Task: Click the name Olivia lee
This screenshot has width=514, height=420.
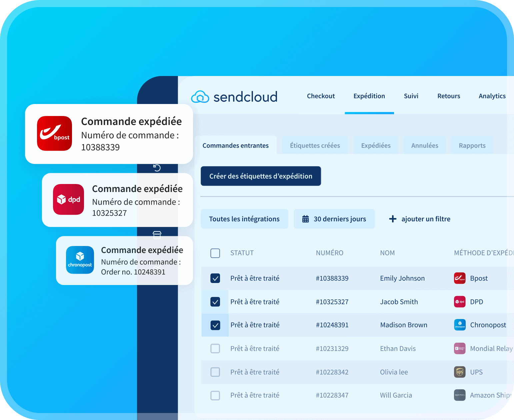Action: pos(394,372)
